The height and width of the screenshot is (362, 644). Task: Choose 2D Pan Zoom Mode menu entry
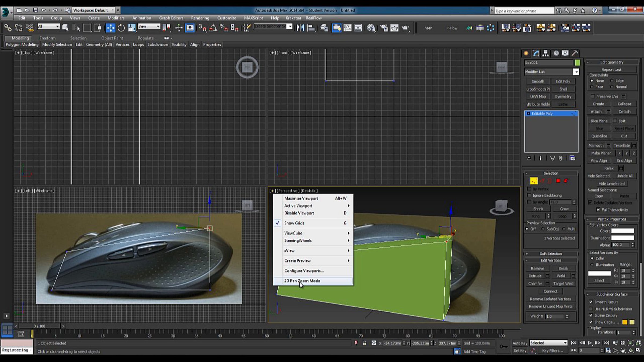click(302, 281)
